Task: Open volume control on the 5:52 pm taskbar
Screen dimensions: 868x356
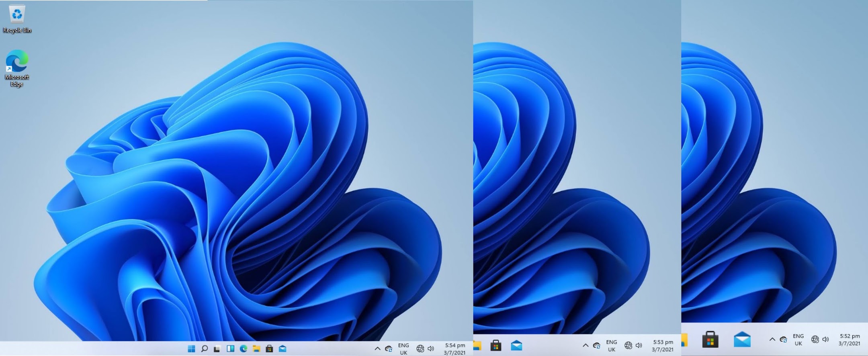Action: (x=826, y=340)
